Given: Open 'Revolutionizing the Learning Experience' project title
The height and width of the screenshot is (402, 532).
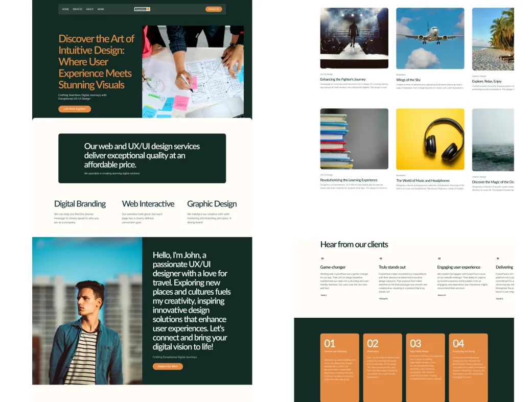Looking at the screenshot, I should pyautogui.click(x=349, y=180).
